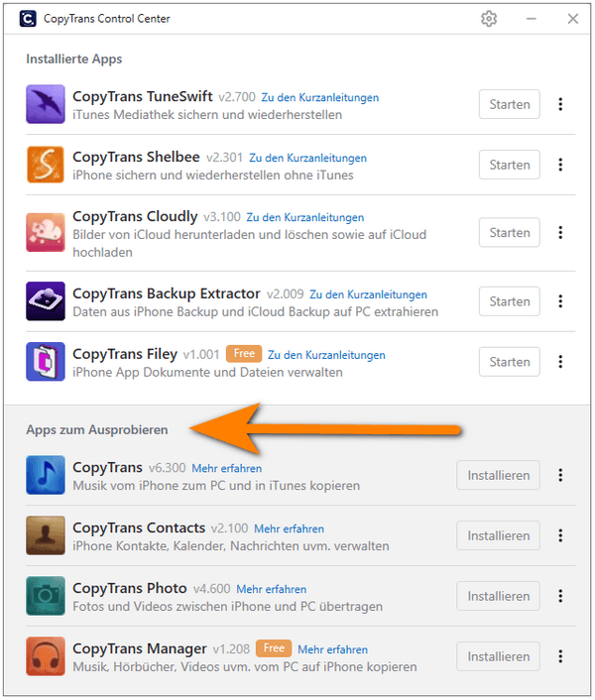Click the 'CopyTrans Contacts' title text
The width and height of the screenshot is (595, 700).
tap(139, 528)
